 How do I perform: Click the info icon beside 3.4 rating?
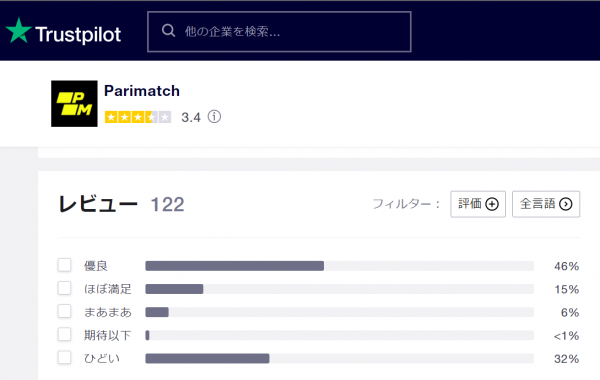214,117
